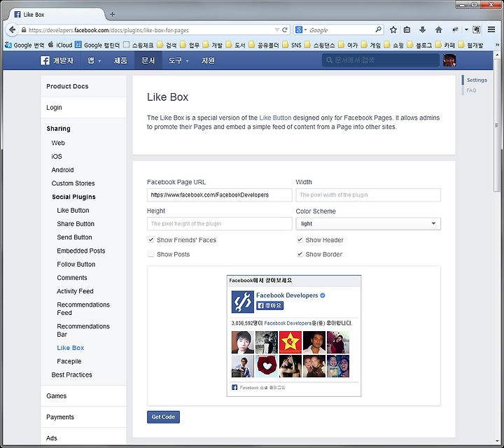
Task: Open iCloud bookmark
Action: point(60,45)
